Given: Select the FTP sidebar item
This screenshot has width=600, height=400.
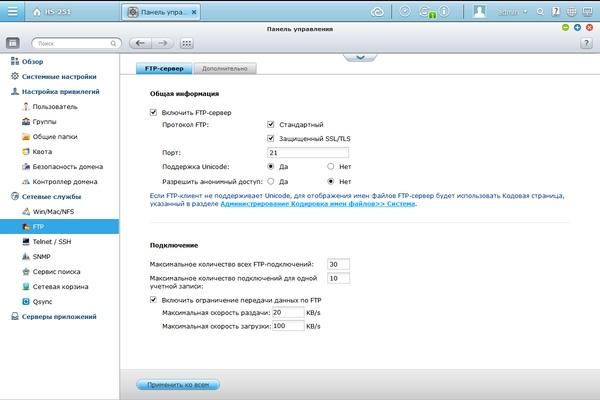Looking at the screenshot, I should pos(59,227).
